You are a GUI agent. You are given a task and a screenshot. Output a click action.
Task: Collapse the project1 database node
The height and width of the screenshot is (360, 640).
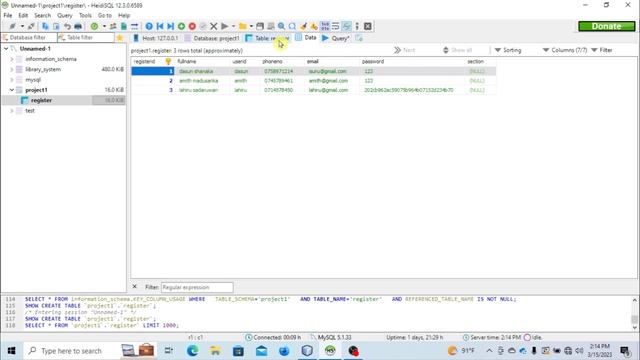point(12,90)
